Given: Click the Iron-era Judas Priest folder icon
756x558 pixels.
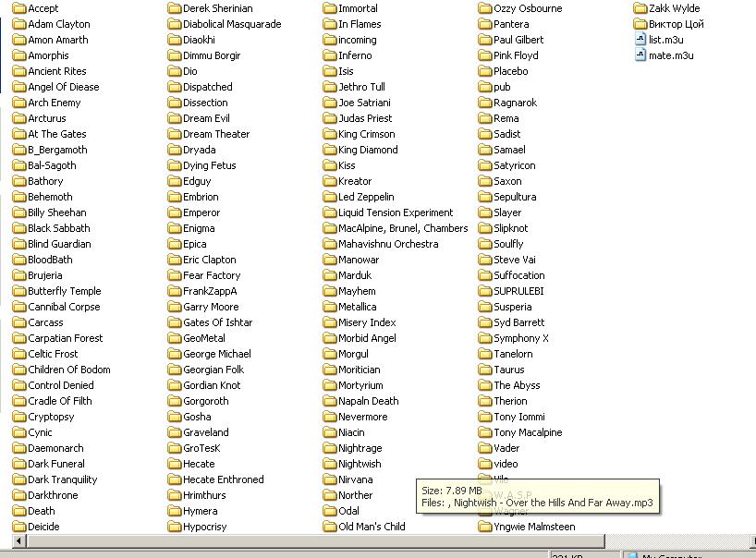Looking at the screenshot, I should tap(330, 118).
